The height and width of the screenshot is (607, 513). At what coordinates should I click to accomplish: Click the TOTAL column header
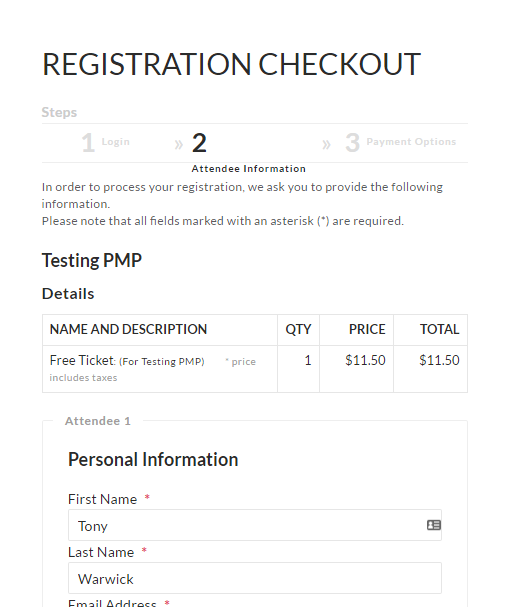click(x=439, y=329)
